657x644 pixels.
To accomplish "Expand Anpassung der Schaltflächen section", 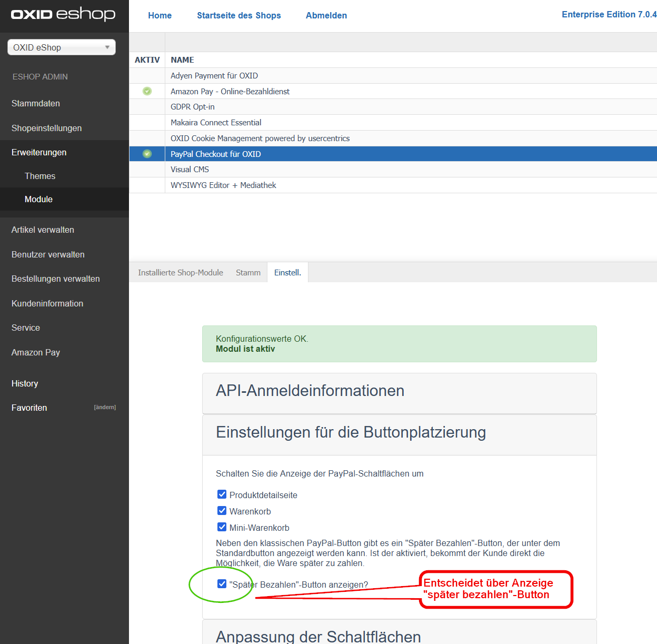I will point(318,636).
